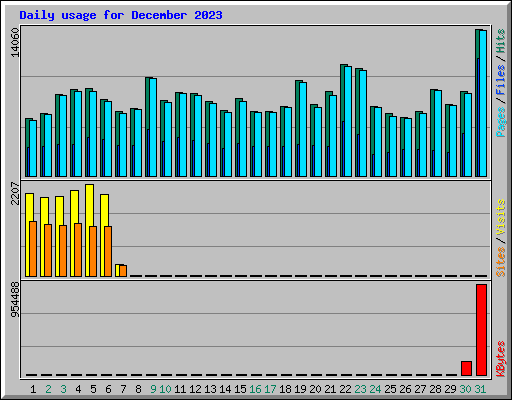Click day label 25 on the x-axis
Screen dimensions: 512x400
click(390, 389)
